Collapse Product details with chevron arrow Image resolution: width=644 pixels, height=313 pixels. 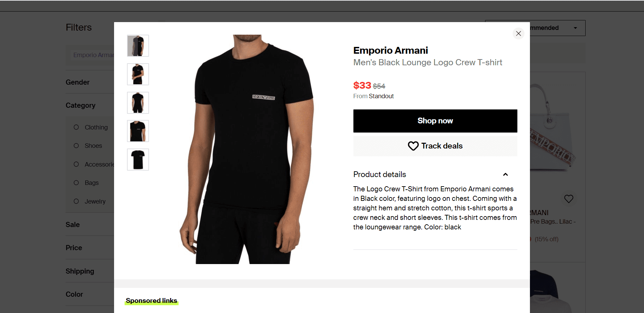coord(505,174)
